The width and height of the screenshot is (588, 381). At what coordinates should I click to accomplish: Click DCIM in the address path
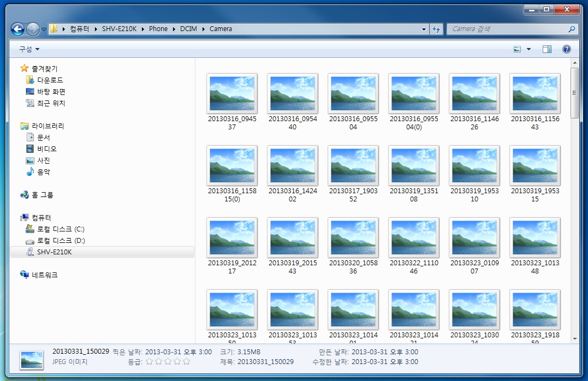coord(188,29)
